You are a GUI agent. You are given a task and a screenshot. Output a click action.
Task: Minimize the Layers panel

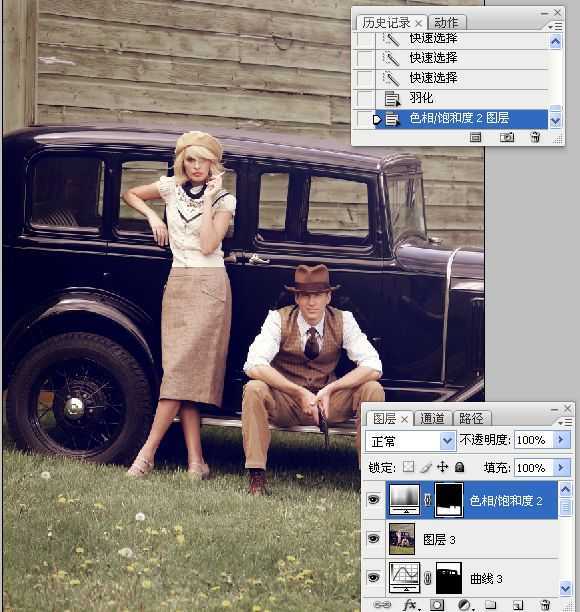555,409
